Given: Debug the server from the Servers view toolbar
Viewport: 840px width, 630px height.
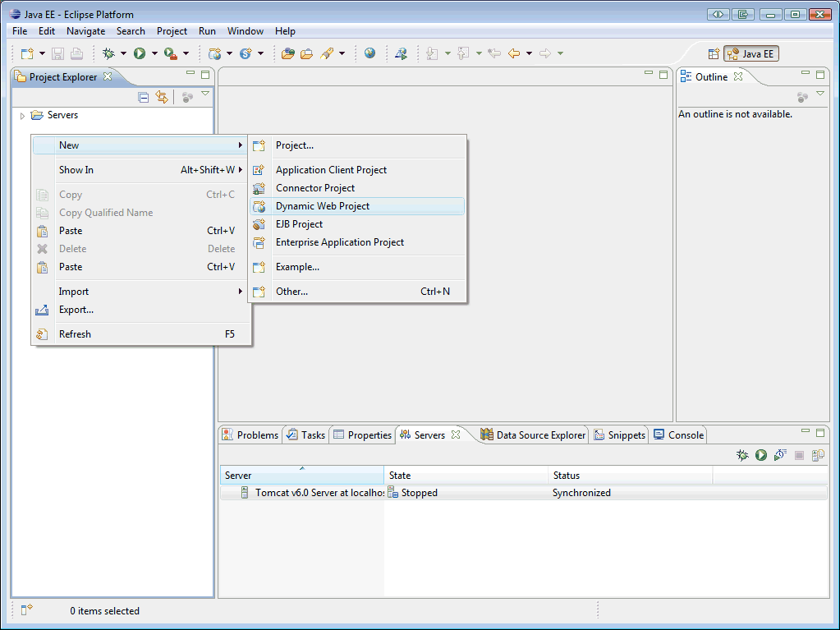Looking at the screenshot, I should point(741,454).
